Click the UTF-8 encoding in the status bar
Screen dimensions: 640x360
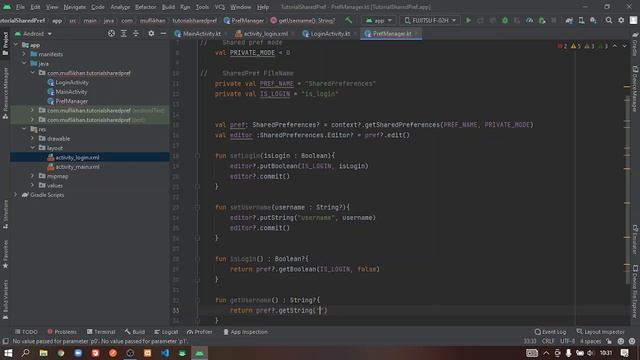point(567,341)
